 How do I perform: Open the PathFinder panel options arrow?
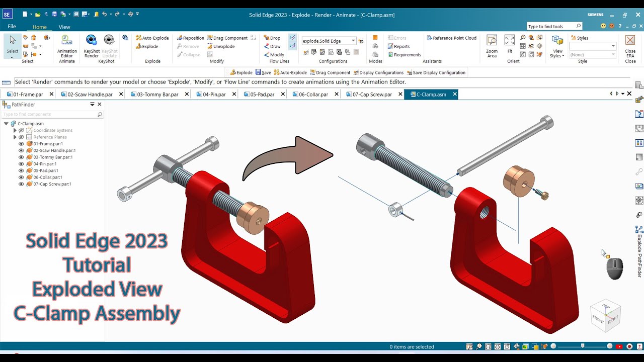[92, 104]
